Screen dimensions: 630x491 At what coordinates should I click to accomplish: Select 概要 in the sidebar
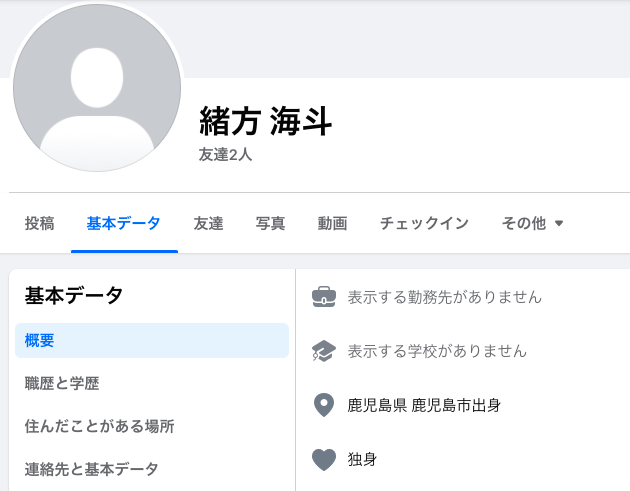(x=152, y=340)
